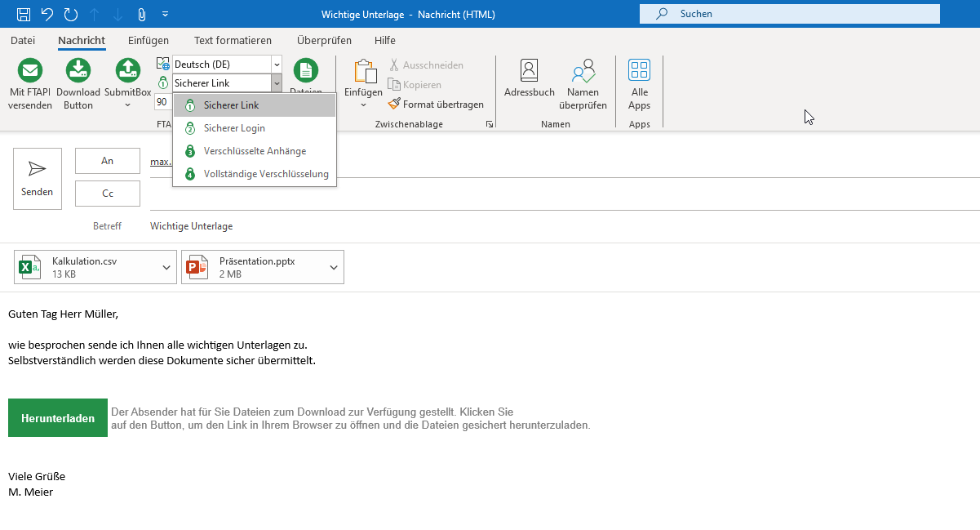
Task: Expand the Kalkulation.csv attachment options
Action: pyautogui.click(x=166, y=266)
